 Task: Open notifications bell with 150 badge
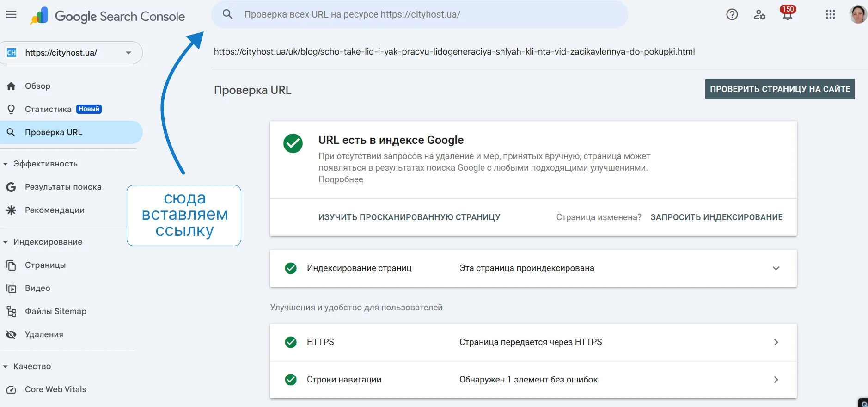coord(787,14)
